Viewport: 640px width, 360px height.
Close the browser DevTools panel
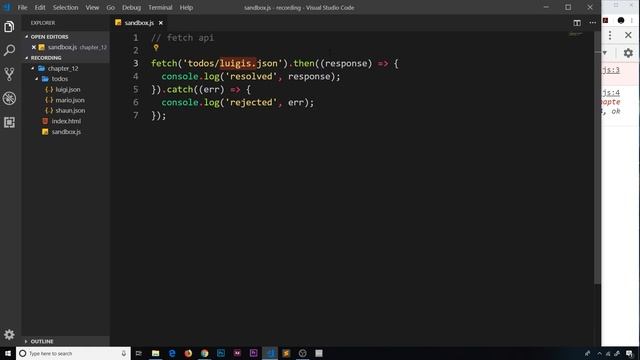tap(628, 35)
